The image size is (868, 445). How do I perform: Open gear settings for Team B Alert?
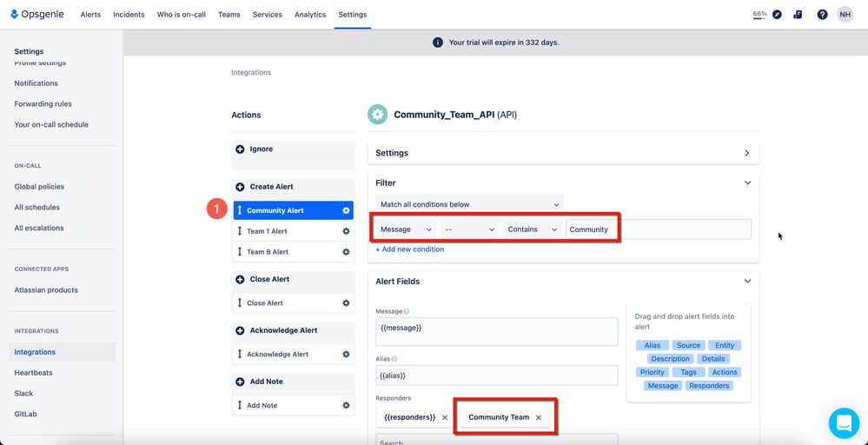[346, 252]
